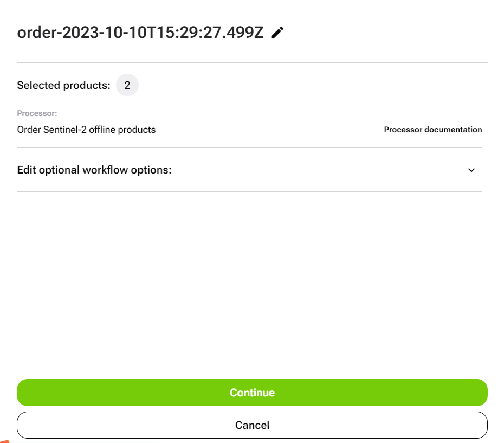Viewport: 504px width, 443px height.
Task: Show workflow options using the down arrow
Action: coord(471,170)
